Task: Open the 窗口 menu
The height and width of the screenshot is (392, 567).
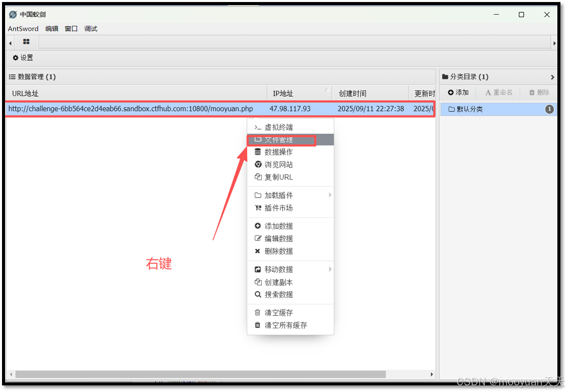Action: [x=71, y=29]
